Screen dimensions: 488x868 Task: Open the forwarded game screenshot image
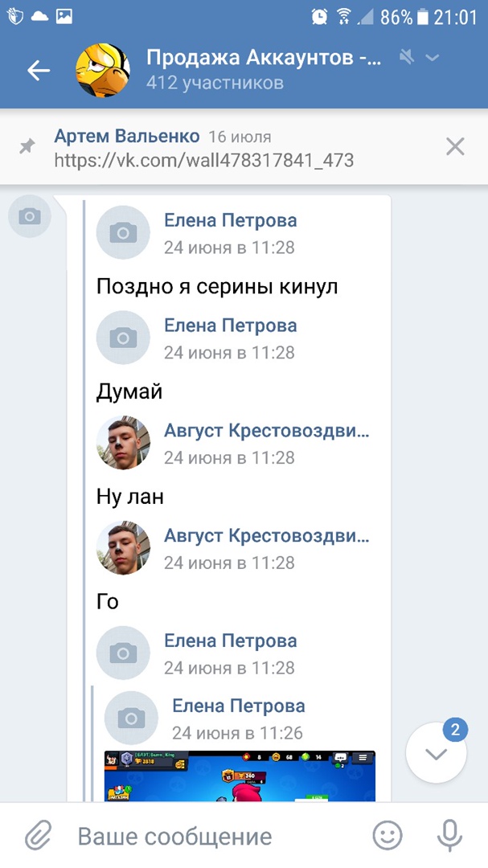(x=240, y=776)
